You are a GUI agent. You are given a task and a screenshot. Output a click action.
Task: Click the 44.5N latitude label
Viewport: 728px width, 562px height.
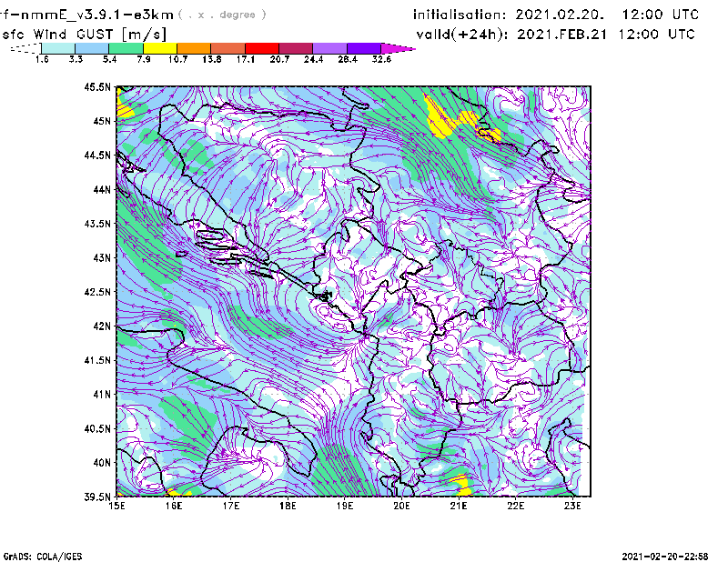click(x=97, y=155)
